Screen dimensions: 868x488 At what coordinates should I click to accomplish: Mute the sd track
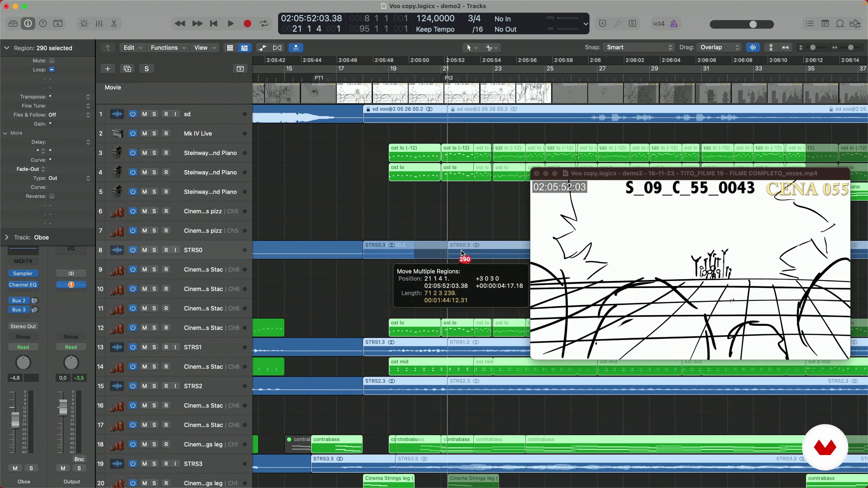[x=145, y=114]
